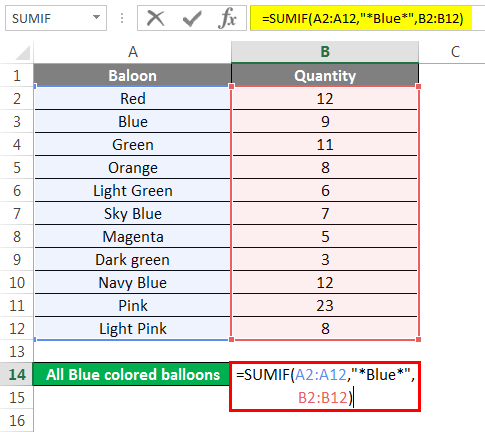Select row 6 header
The width and height of the screenshot is (485, 432).
point(17,191)
